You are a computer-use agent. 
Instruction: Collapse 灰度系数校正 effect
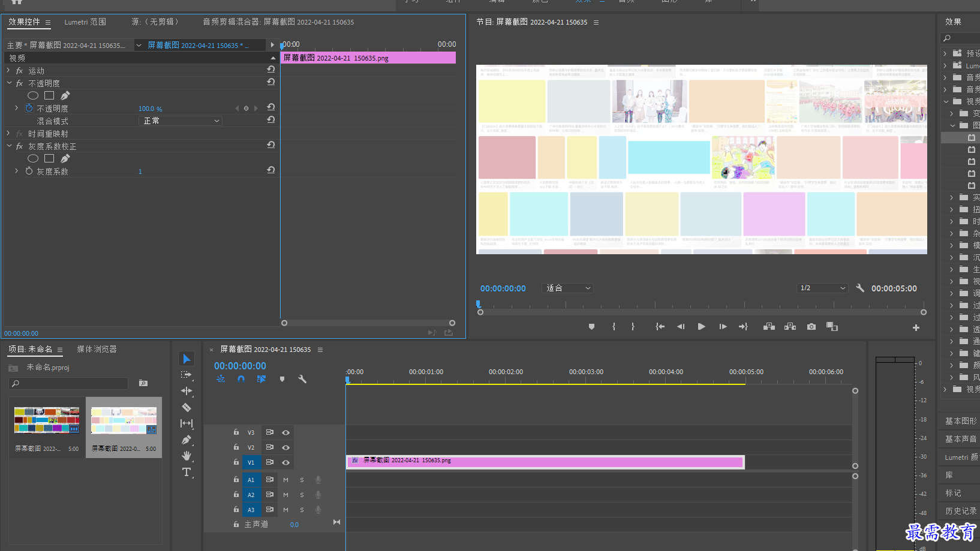(9, 146)
